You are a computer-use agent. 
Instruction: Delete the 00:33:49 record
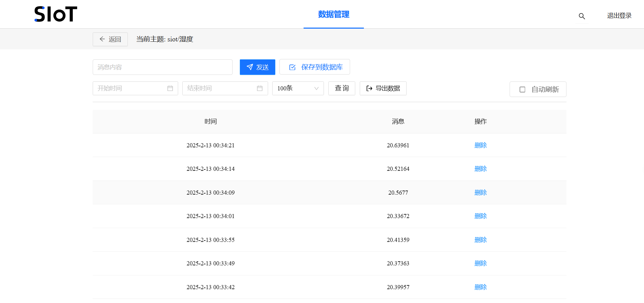pos(481,263)
